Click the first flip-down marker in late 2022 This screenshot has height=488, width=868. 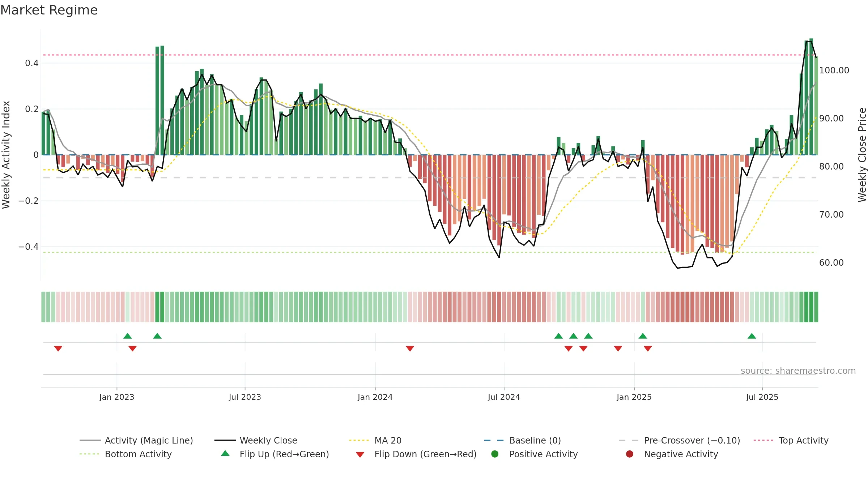click(58, 348)
